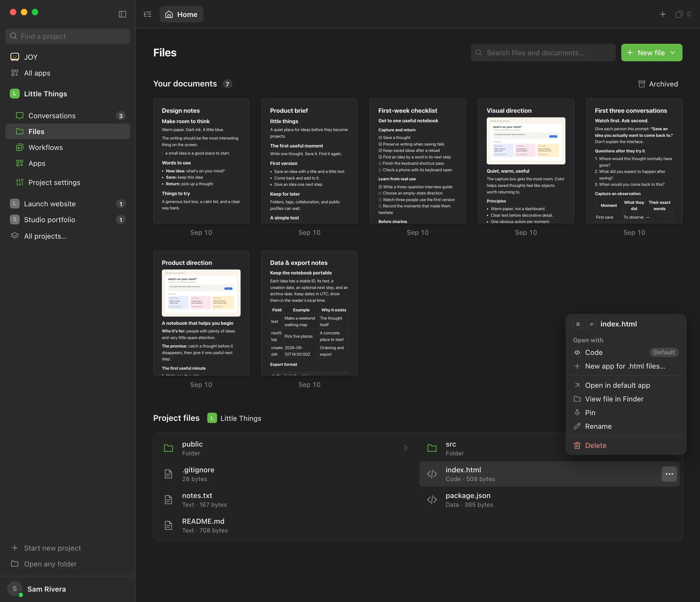700x602 pixels.
Task: Show All projects… list
Action: (68, 236)
